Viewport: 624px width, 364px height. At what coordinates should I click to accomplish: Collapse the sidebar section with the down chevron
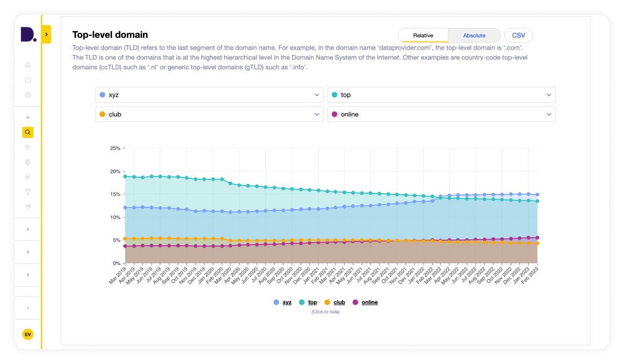28,117
